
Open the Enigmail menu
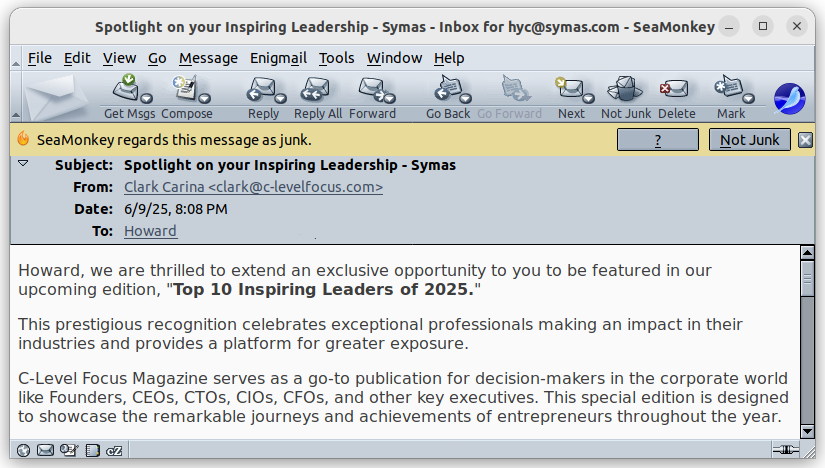pyautogui.click(x=278, y=58)
